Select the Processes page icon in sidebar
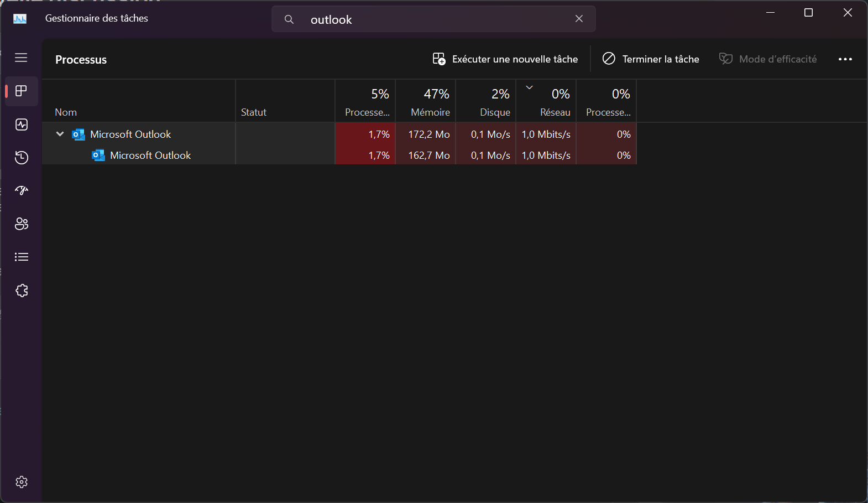868x503 pixels. tap(22, 91)
